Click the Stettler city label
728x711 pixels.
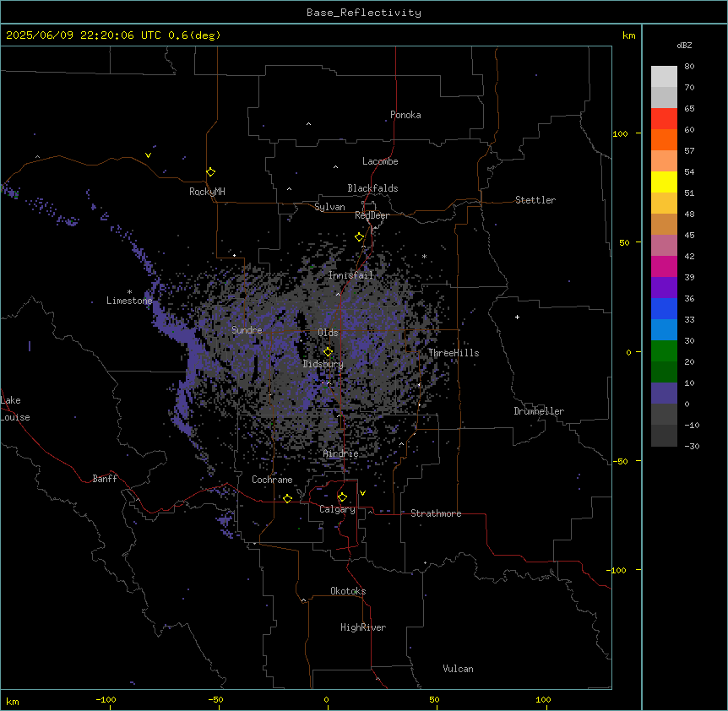point(535,200)
